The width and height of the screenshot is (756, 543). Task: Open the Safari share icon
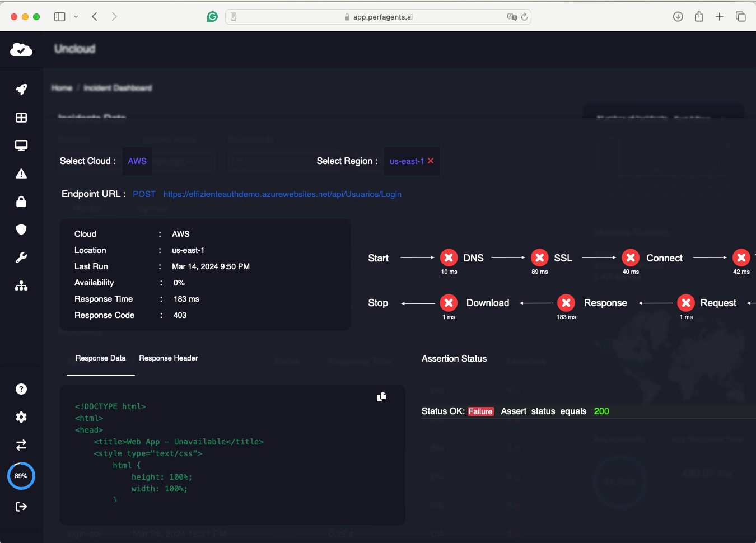[x=699, y=17]
